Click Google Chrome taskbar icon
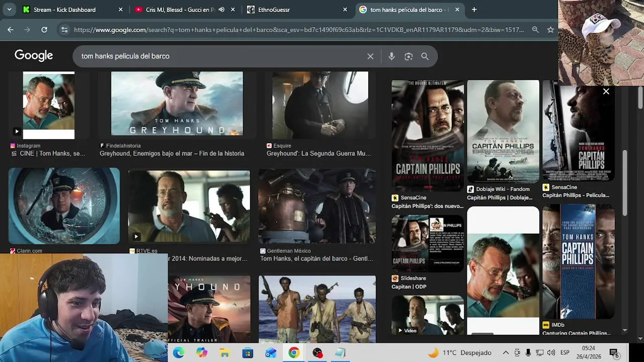 pyautogui.click(x=294, y=353)
